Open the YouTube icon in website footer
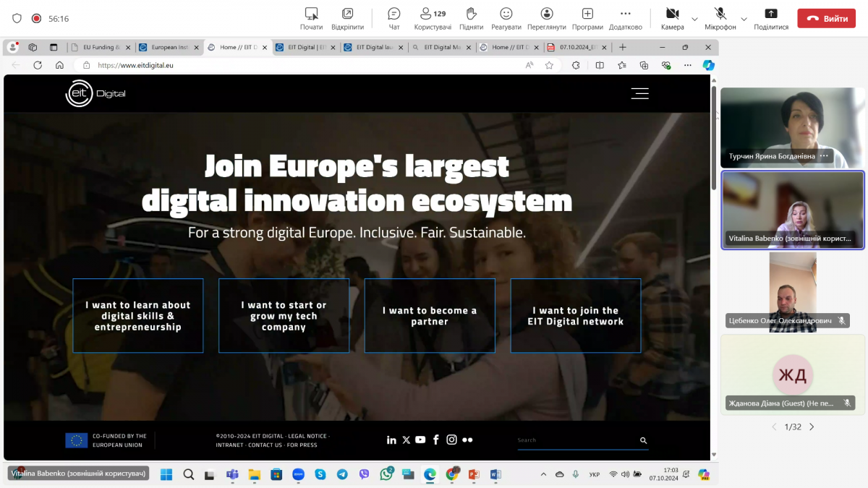The image size is (868, 488). coord(420,440)
